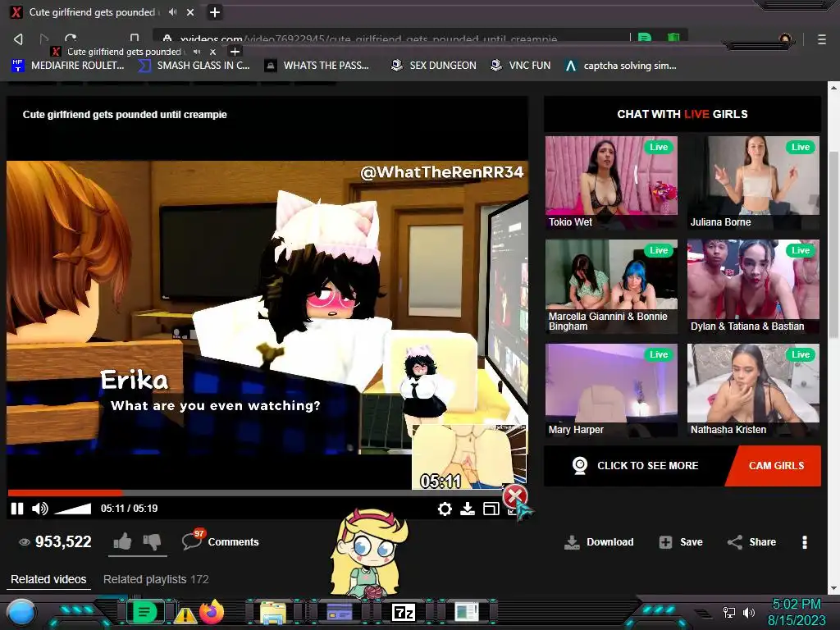
Task: Open Firefox from the taskbar
Action: [212, 612]
